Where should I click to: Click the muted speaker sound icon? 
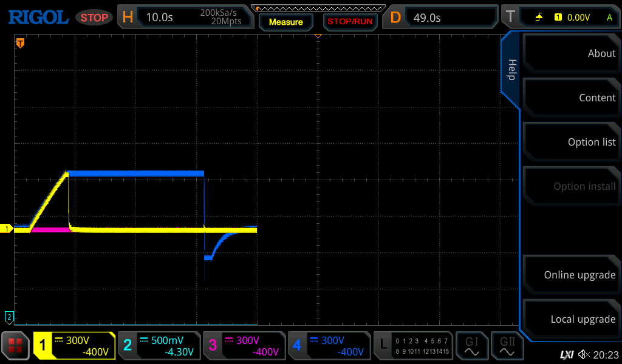(584, 354)
